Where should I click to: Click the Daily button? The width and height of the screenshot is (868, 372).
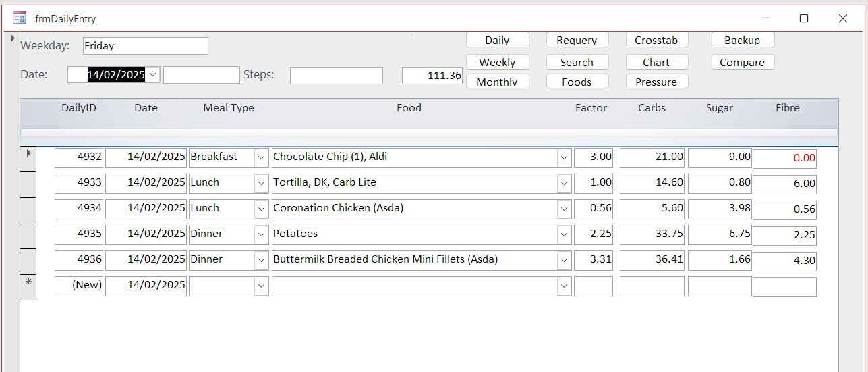(x=497, y=41)
